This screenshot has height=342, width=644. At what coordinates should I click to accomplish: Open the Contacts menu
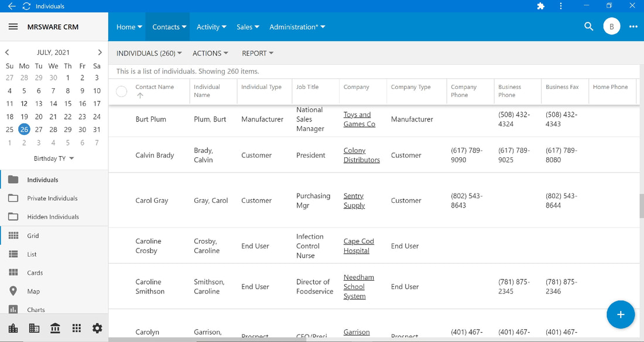point(169,27)
